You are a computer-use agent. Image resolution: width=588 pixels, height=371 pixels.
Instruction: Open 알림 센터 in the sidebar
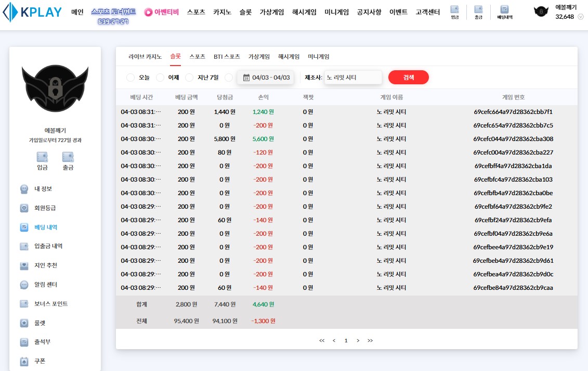45,285
